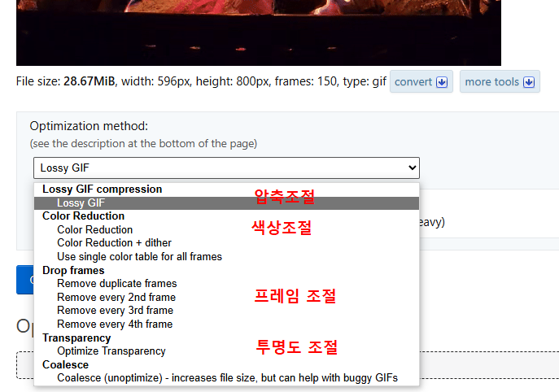The image size is (559, 392).
Task: Click the blue button behind the dropdown list
Action: click(x=25, y=280)
